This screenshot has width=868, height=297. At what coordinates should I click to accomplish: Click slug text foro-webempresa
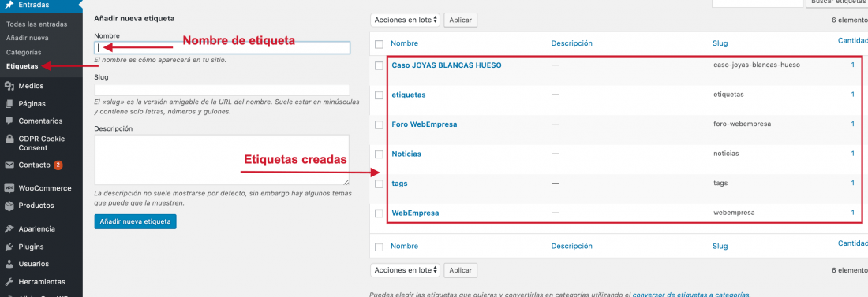point(743,124)
